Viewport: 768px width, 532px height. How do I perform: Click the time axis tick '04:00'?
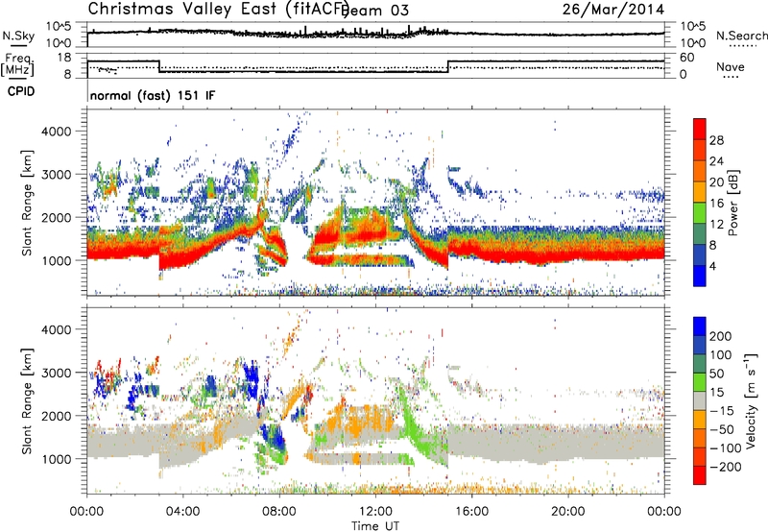[x=182, y=512]
